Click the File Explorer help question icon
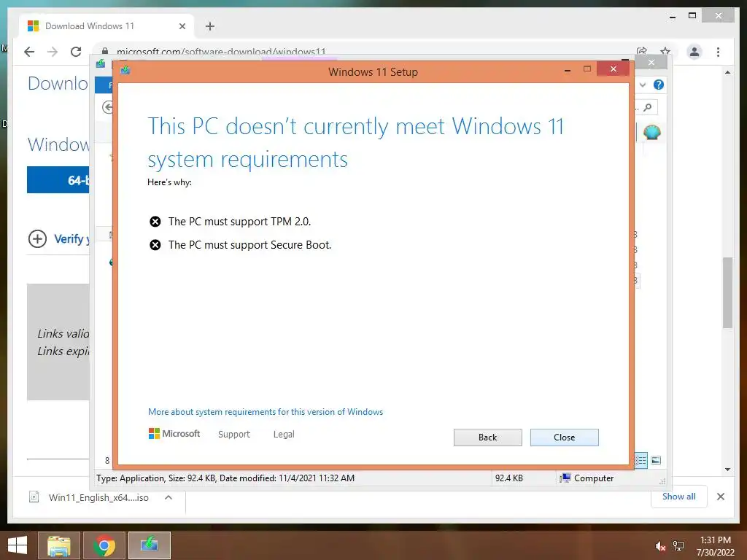 click(x=659, y=85)
